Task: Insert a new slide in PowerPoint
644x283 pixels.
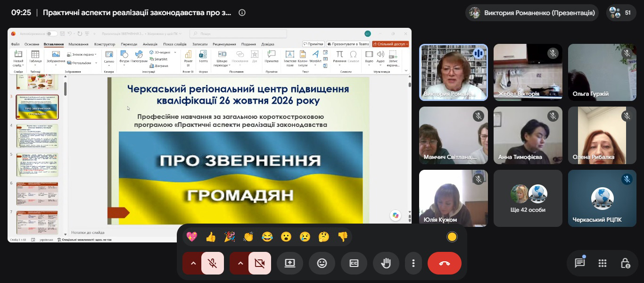Action: [18, 58]
